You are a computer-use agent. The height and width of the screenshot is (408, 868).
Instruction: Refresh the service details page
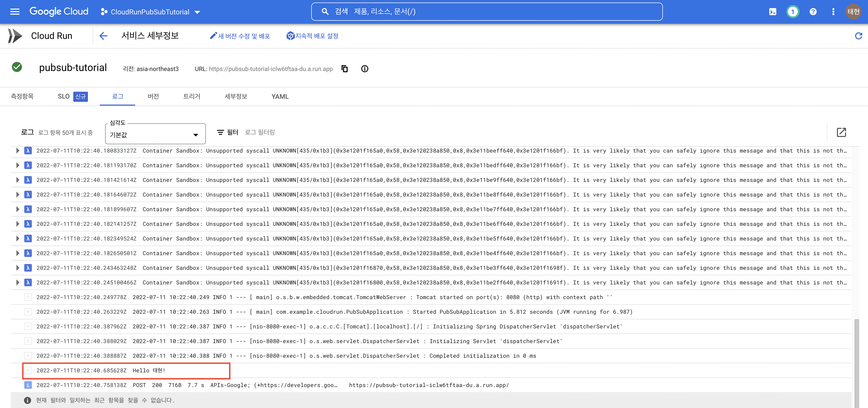pyautogui.click(x=858, y=36)
